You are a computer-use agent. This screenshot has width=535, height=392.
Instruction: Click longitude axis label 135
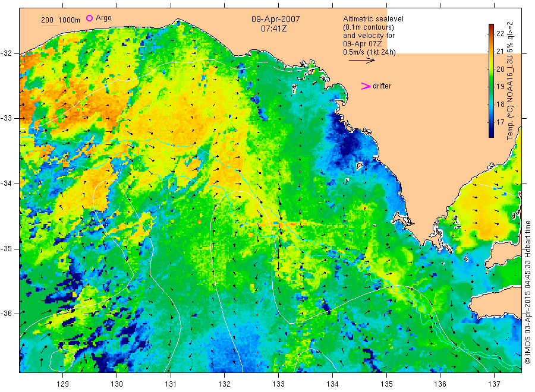pyautogui.click(x=386, y=384)
